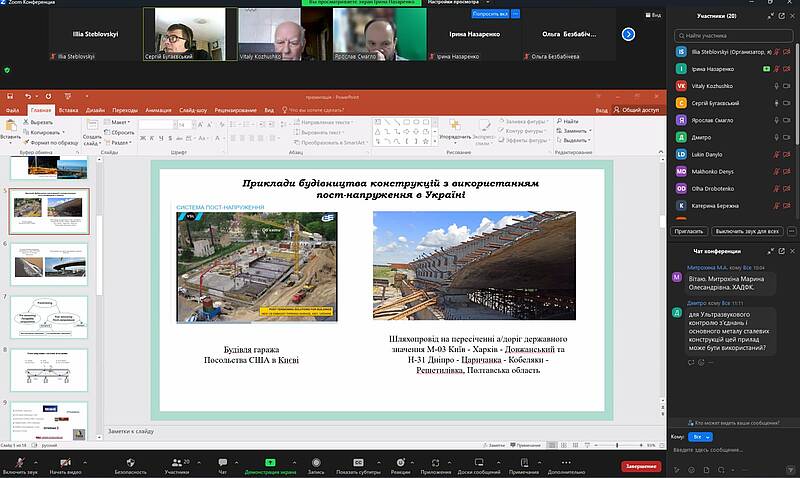Adjust the PowerPoint zoom slider
800x478 pixels.
point(617,445)
